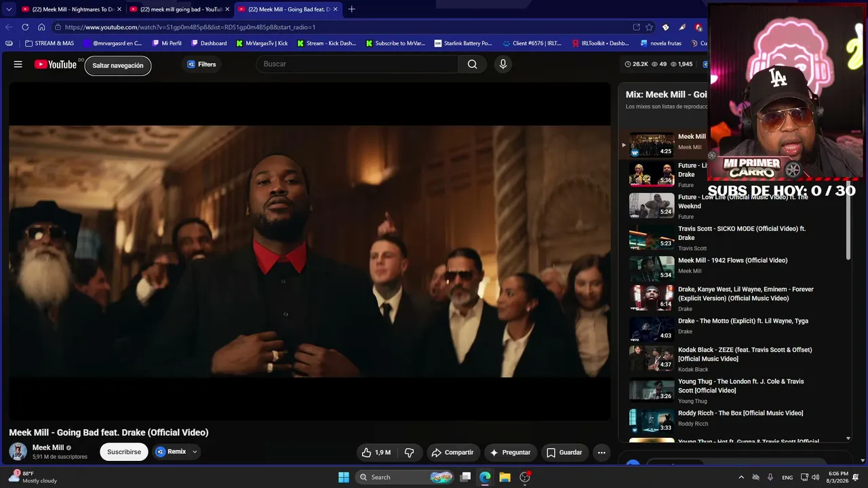Reload the page in the browser
This screenshot has width=868, height=488.
tap(25, 27)
